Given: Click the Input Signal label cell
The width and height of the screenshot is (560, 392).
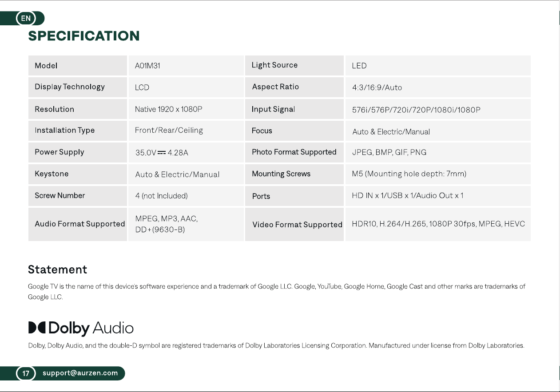Looking at the screenshot, I should pos(294,109).
